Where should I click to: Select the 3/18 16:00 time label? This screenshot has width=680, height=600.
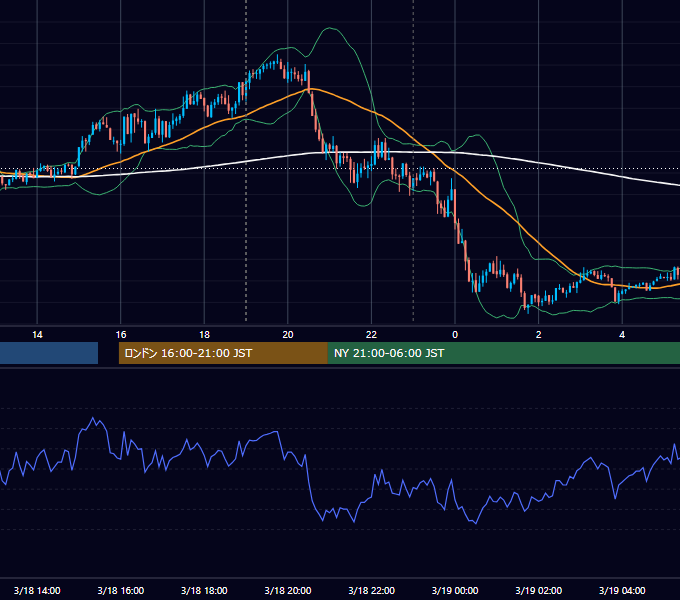point(121,590)
